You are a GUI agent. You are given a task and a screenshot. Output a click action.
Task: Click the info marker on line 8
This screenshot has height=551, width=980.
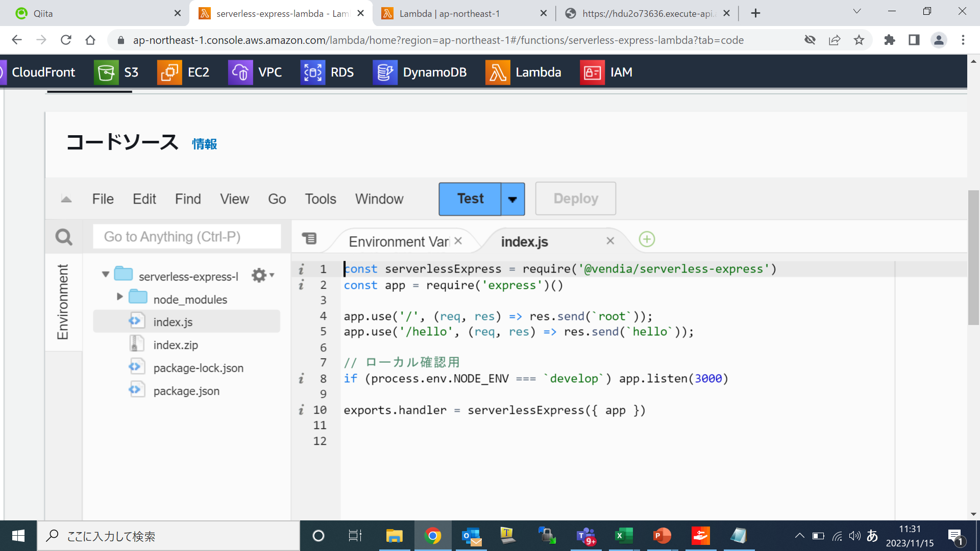(x=301, y=379)
